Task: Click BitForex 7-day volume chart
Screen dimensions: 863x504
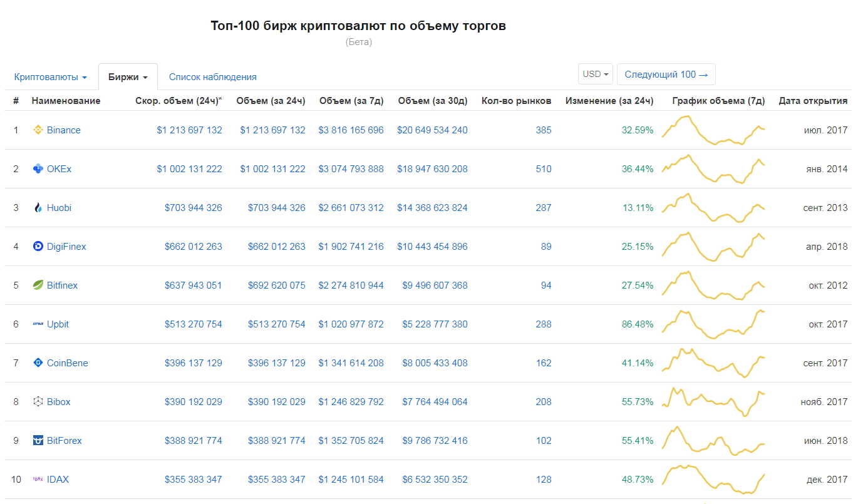Action: (x=713, y=441)
